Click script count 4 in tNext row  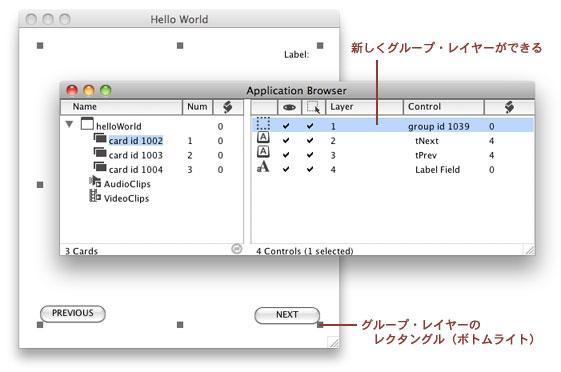point(492,141)
